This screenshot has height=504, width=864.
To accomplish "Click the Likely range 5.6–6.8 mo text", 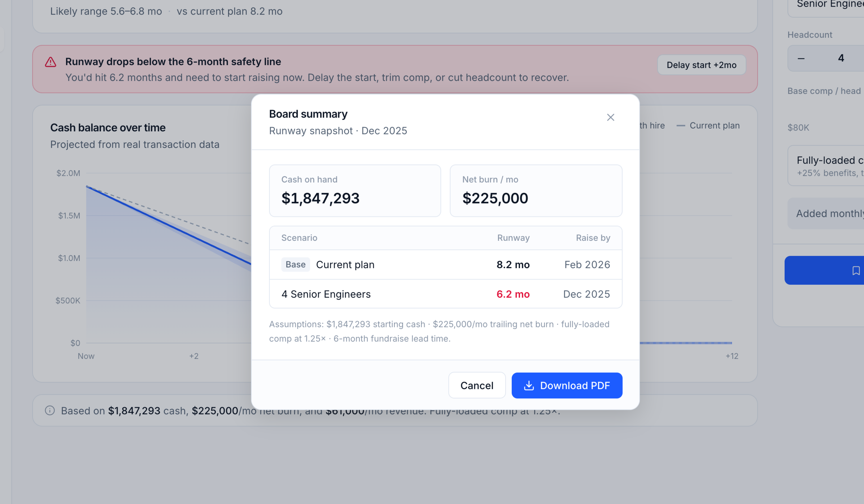I will tap(106, 11).
